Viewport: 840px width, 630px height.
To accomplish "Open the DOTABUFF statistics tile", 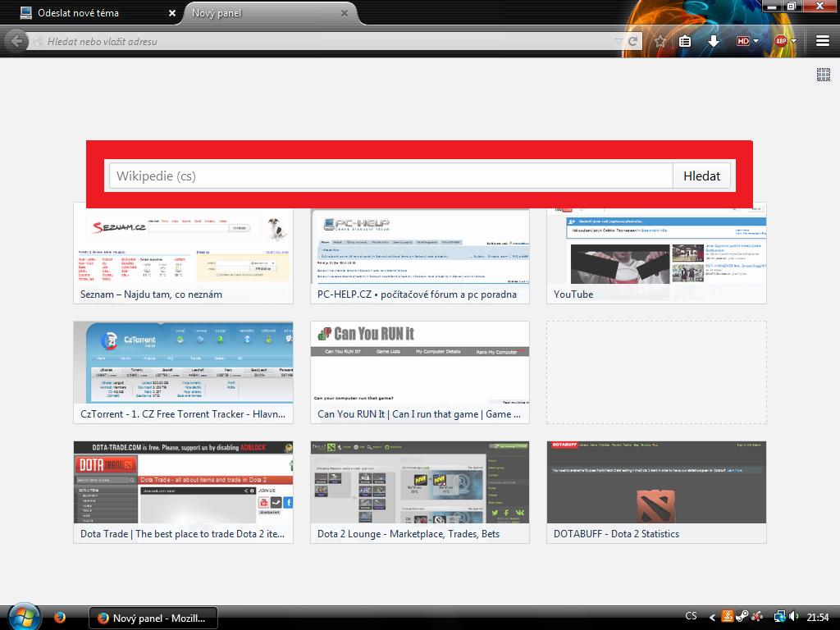I will pos(656,492).
